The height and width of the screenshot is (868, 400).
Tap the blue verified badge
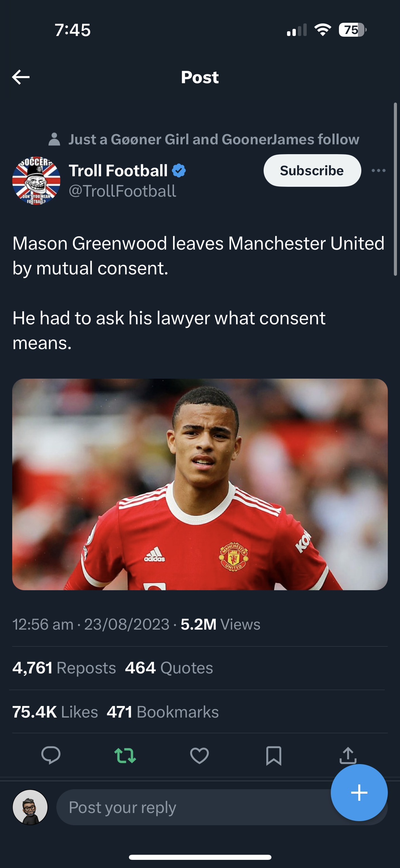[x=179, y=170]
